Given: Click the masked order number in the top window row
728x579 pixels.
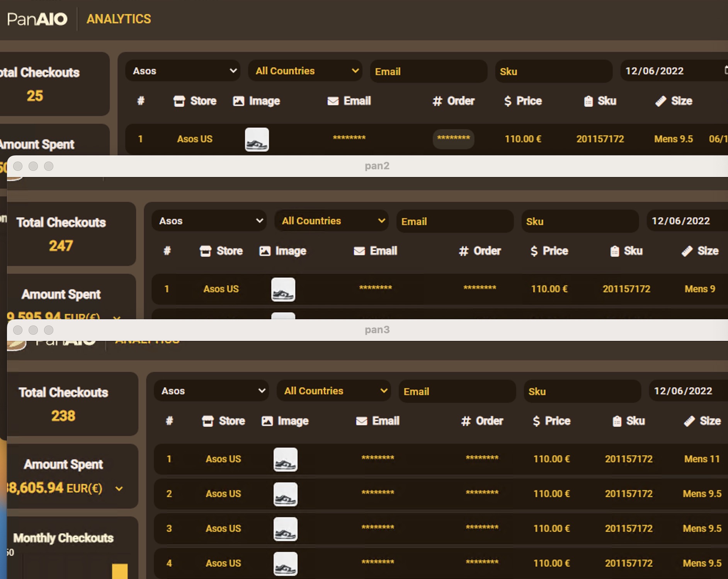Looking at the screenshot, I should (453, 139).
